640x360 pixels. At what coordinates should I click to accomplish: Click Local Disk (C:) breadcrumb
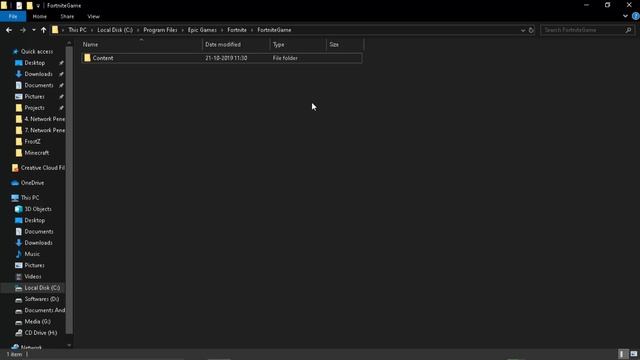click(x=115, y=30)
